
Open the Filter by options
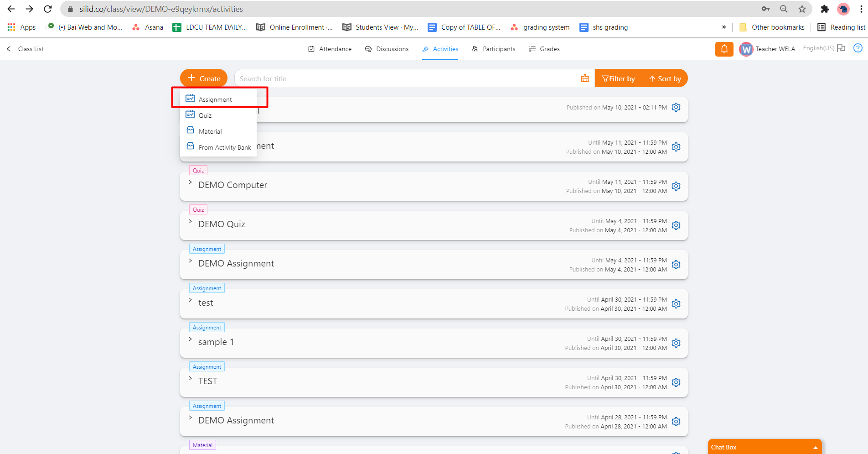click(618, 78)
